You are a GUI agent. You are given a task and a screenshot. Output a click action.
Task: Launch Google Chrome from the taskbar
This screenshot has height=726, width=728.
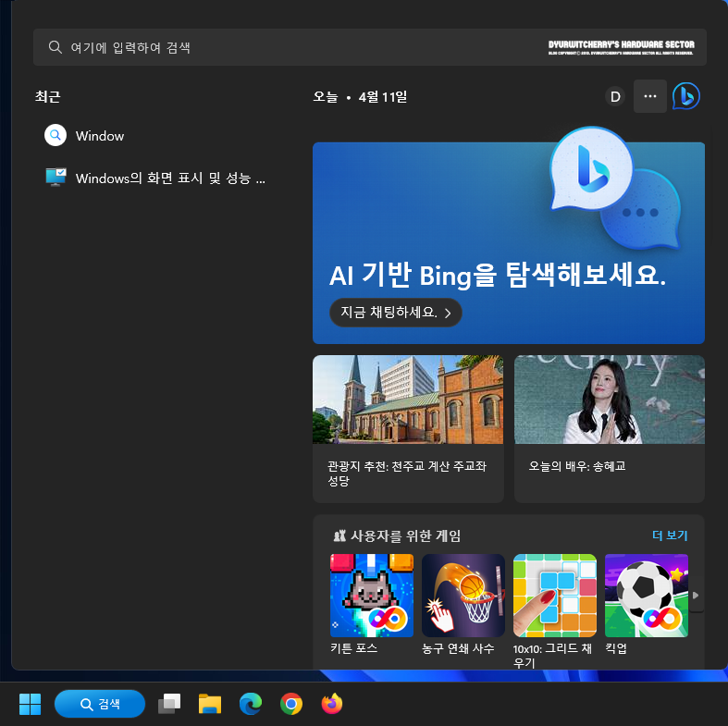[x=291, y=704]
